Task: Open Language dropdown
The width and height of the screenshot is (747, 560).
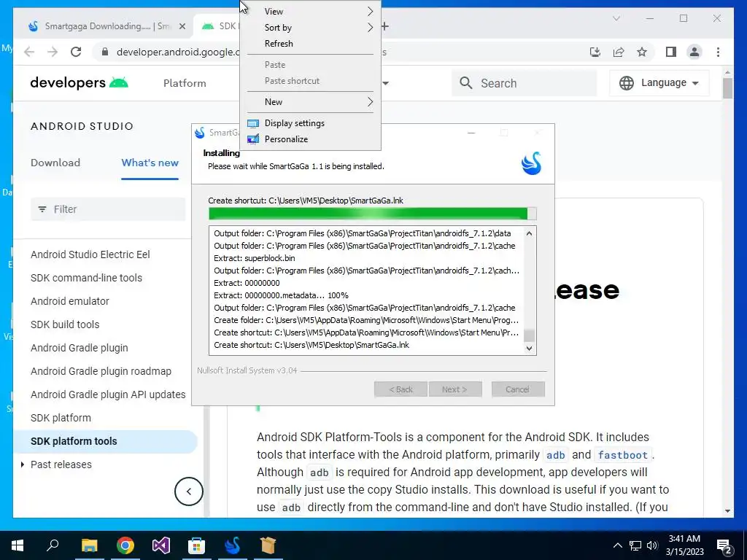Action: click(659, 83)
